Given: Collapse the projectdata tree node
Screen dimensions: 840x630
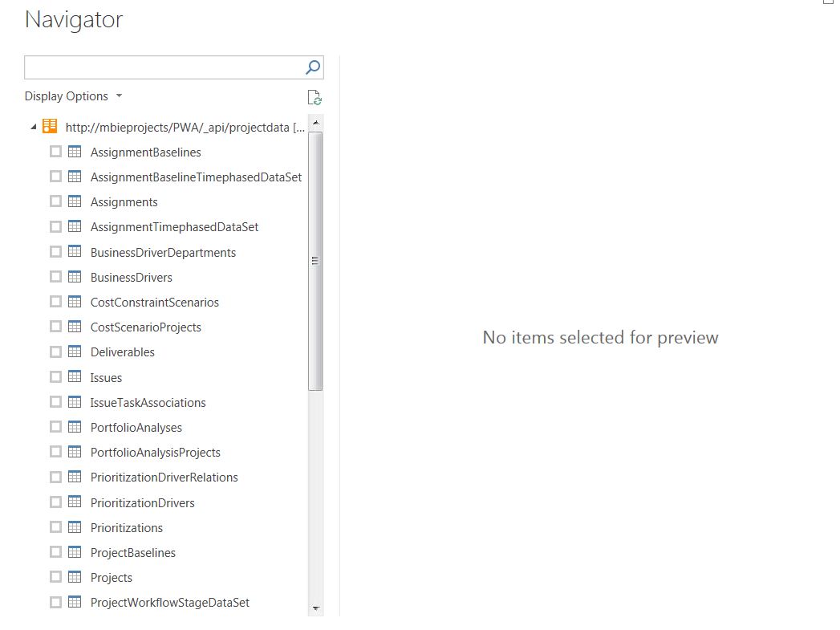Looking at the screenshot, I should click(33, 126).
